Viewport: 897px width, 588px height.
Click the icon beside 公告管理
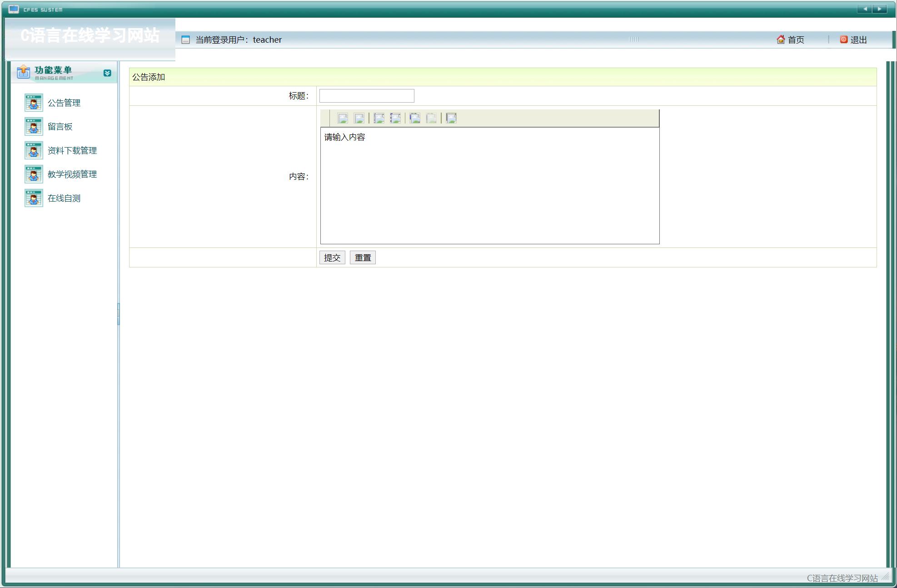[34, 103]
